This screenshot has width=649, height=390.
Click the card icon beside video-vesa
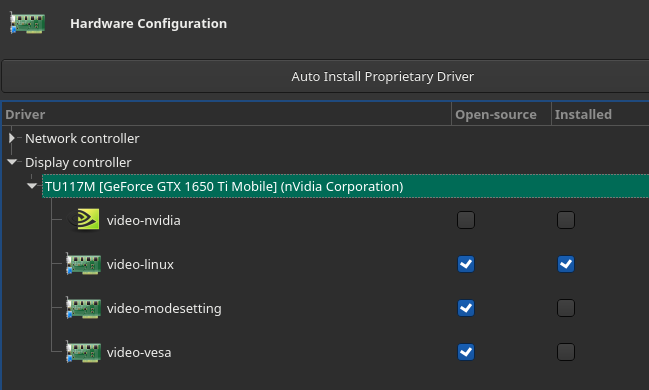[x=83, y=352]
